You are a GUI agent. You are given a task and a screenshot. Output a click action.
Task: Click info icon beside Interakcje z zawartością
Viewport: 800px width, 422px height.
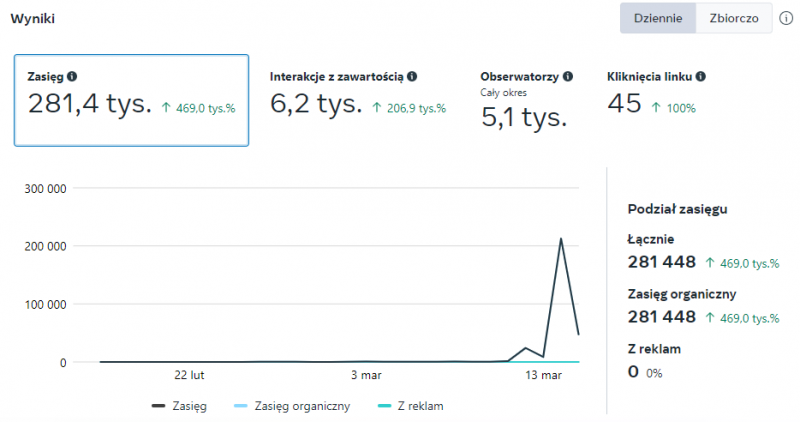pos(412,76)
